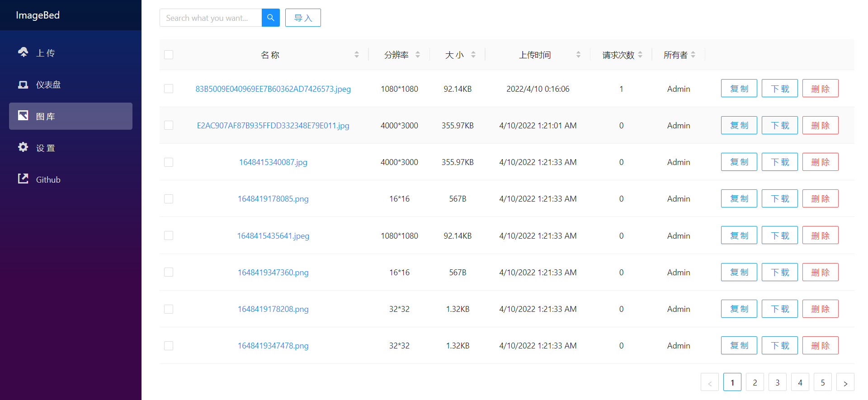This screenshot has width=868, height=400.
Task: Click the cloud upload icon in sidebar
Action: [x=23, y=52]
